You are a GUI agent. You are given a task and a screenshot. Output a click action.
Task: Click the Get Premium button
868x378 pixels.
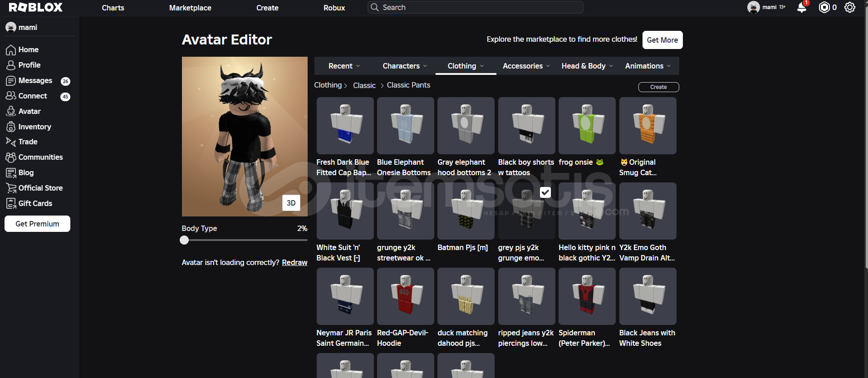(x=37, y=224)
